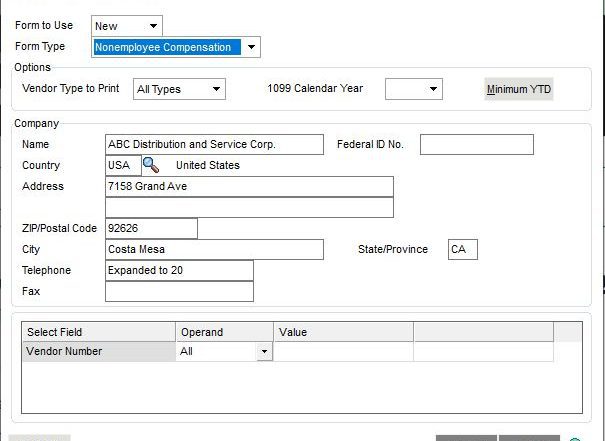Expand the 1099 Calendar Year dropdown
The height and width of the screenshot is (441, 605).
click(x=432, y=90)
